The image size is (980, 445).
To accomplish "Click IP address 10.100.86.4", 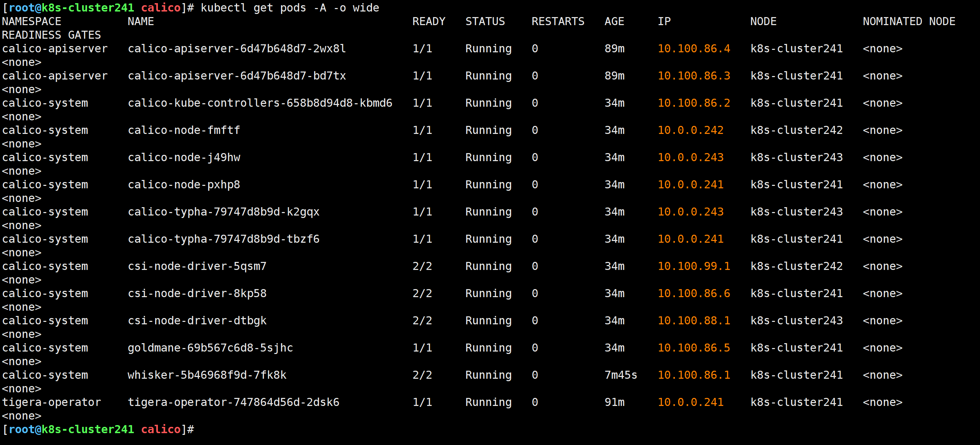I will (x=693, y=49).
